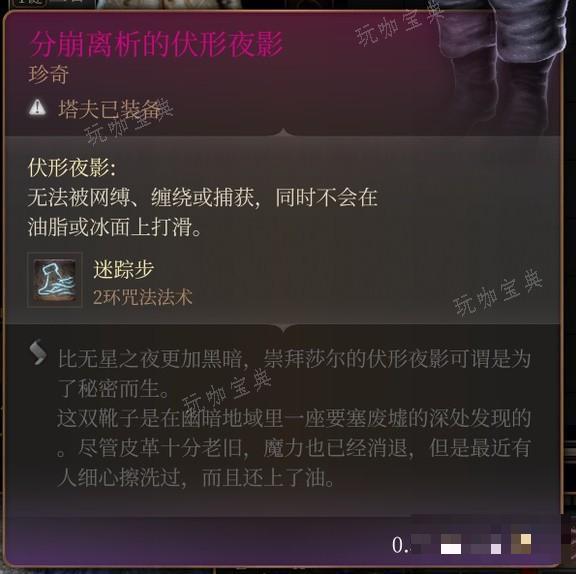Select the item title 分崩离析的伏形夜影
Viewport: 576px width, 574px height.
(157, 44)
